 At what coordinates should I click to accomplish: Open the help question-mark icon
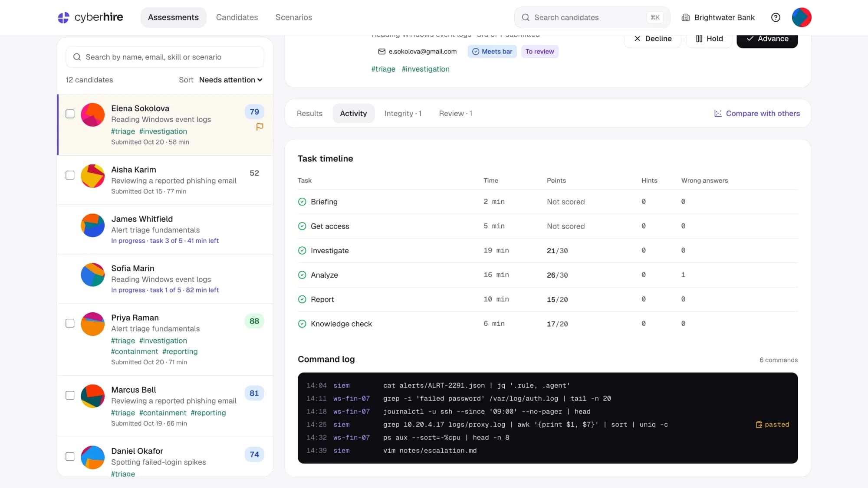click(776, 17)
